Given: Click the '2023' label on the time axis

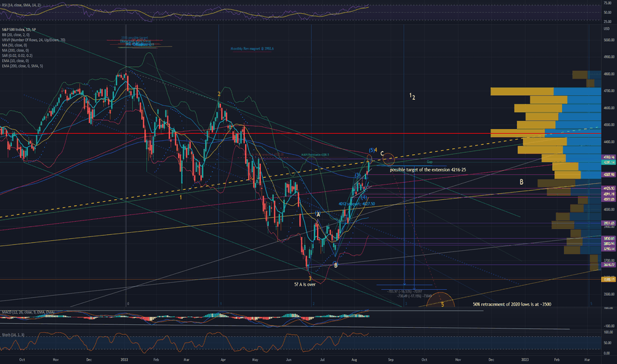Looking at the screenshot, I should click(x=525, y=359).
